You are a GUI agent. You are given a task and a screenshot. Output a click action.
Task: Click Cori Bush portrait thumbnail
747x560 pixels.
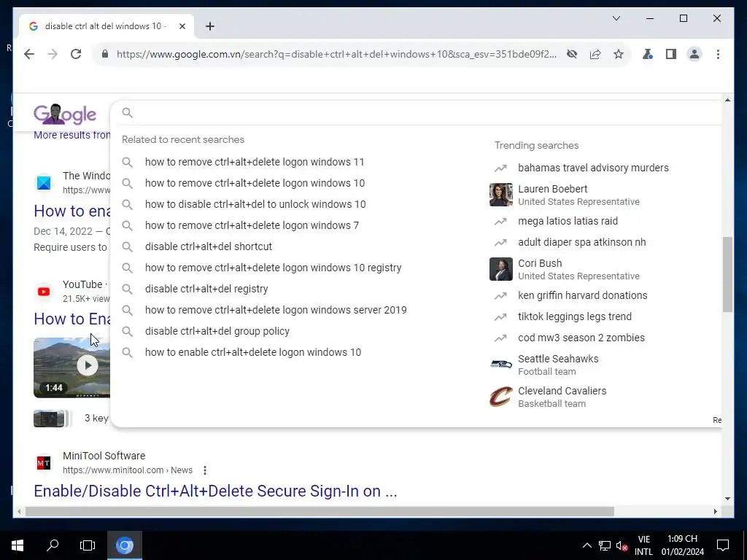(500, 269)
